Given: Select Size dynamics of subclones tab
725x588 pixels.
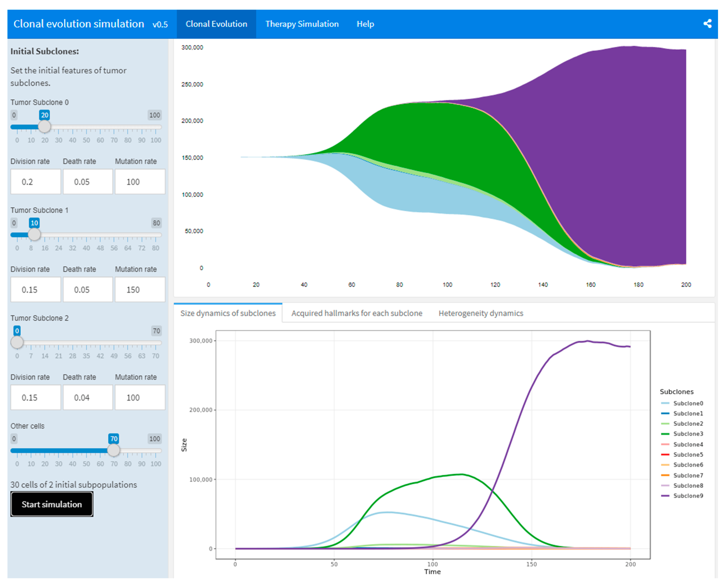Looking at the screenshot, I should (x=228, y=313).
